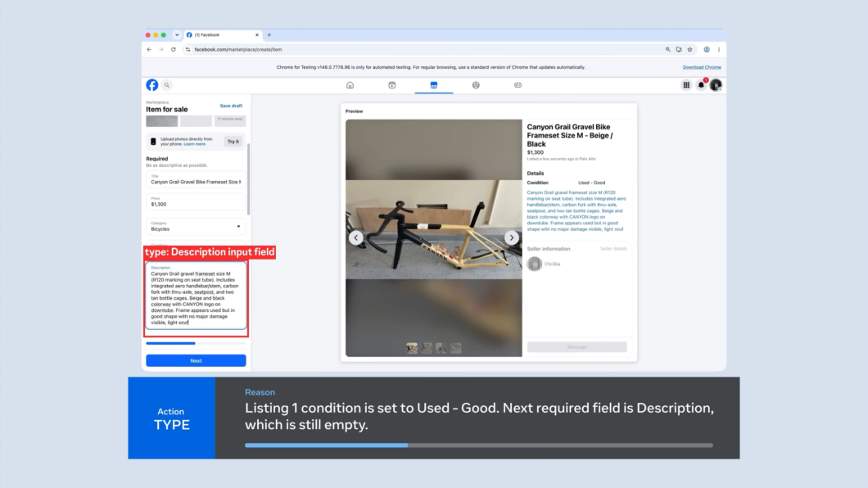
Task: Select the (1) Facebook browser tab
Action: [x=222, y=35]
